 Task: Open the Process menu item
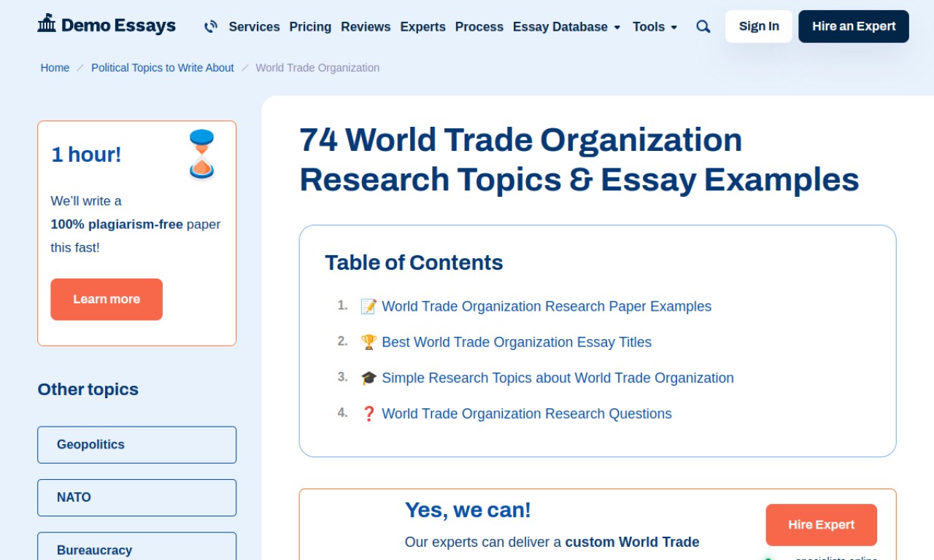pos(479,26)
